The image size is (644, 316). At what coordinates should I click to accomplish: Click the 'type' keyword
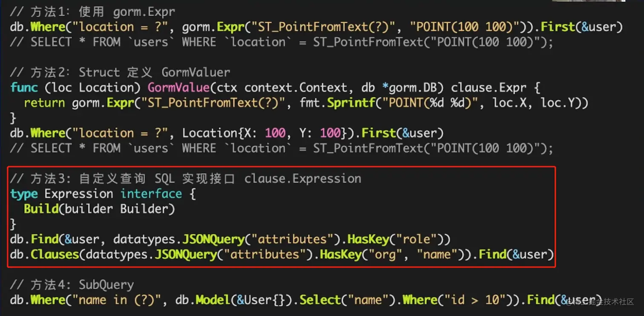(24, 194)
